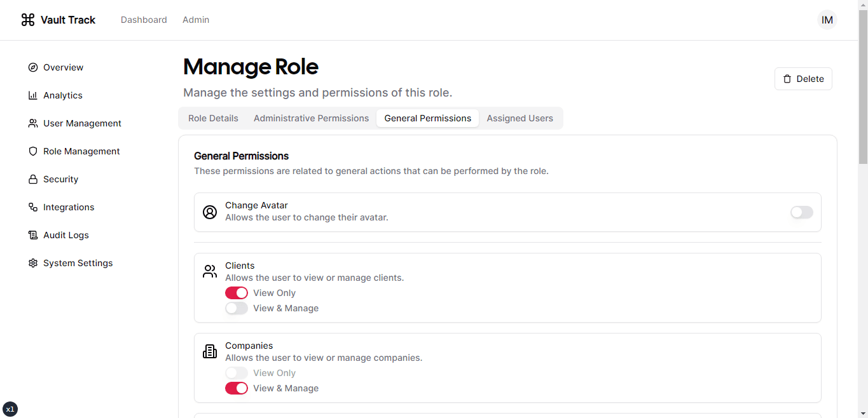Open Overview via its compass icon
Screen dimensions: 868x418
33,67
